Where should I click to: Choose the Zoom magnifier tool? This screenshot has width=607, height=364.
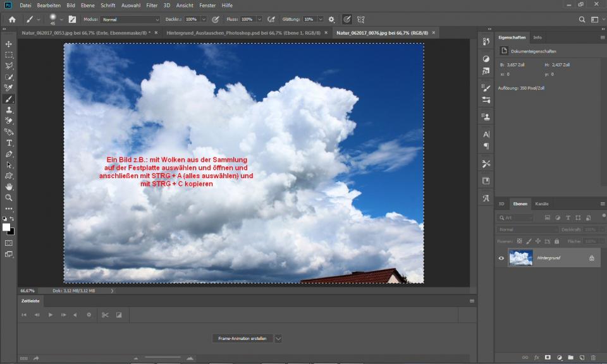click(9, 198)
